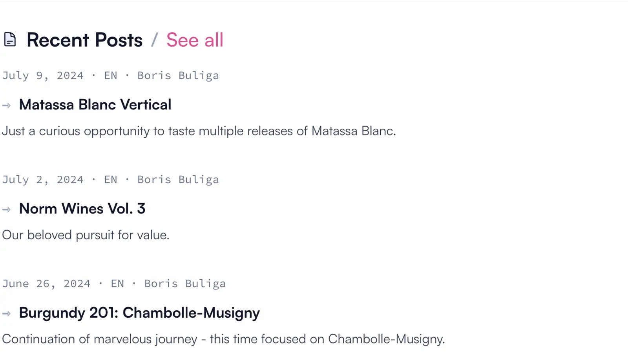Select author Boris Buliga on June 26 post

tap(185, 283)
